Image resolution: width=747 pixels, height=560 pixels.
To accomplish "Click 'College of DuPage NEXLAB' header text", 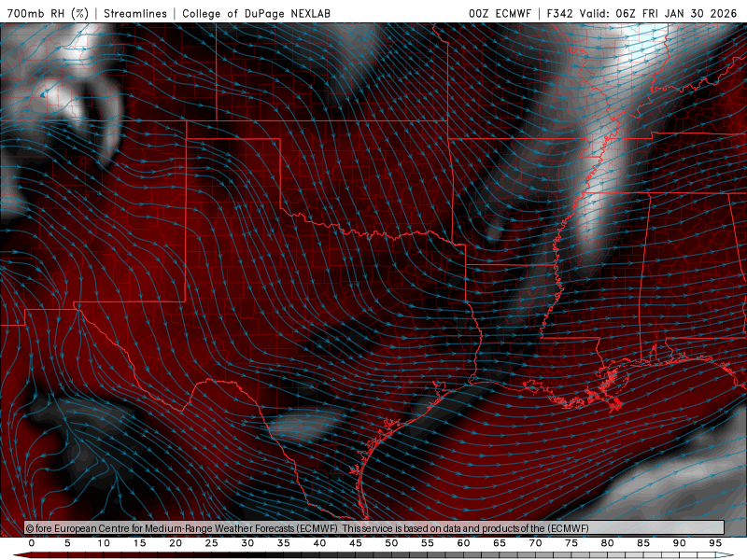I will pyautogui.click(x=256, y=13).
